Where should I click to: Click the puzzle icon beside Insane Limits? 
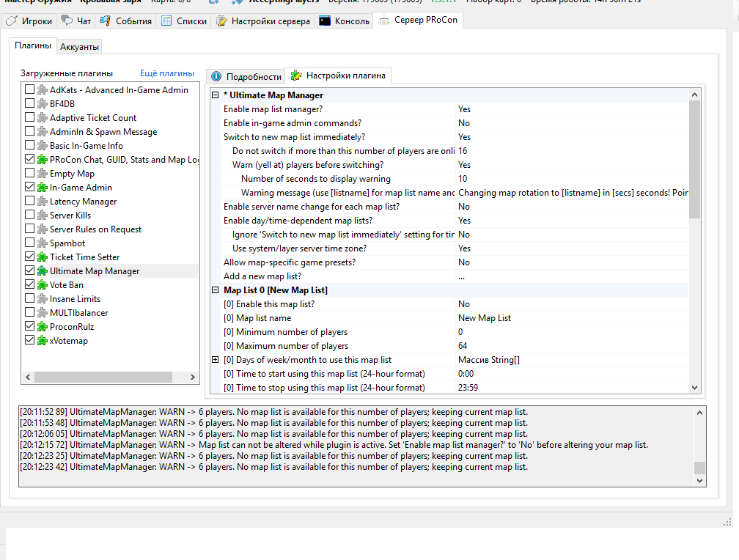click(42, 299)
